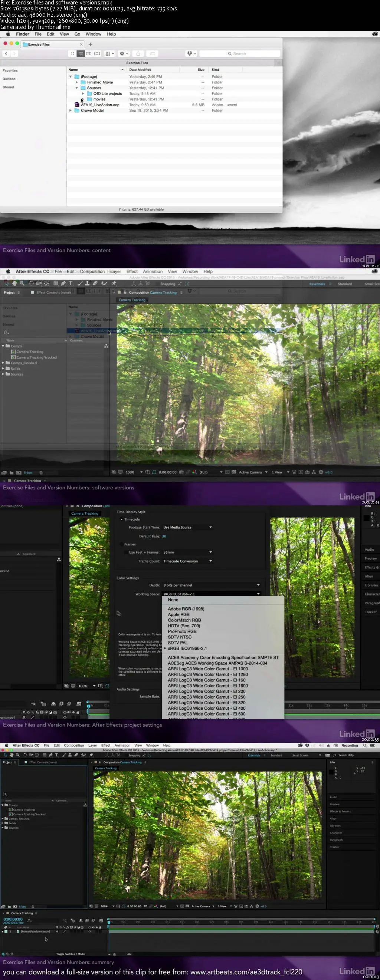Screen dimensions: 380x980
Task: Click Toggle Switches / Modes in the timeline
Action: tap(71, 954)
